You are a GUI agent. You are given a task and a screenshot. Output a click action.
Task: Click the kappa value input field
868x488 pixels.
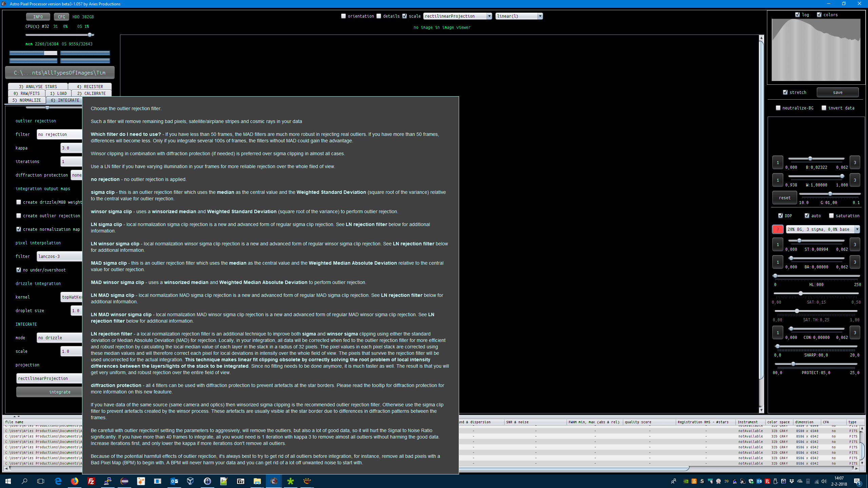point(71,148)
